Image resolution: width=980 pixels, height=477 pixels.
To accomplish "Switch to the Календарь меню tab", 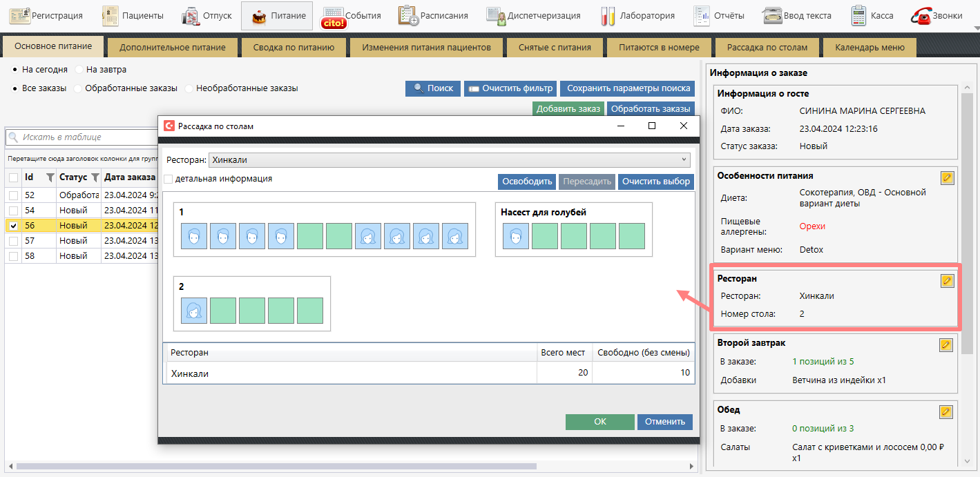I will coord(869,48).
